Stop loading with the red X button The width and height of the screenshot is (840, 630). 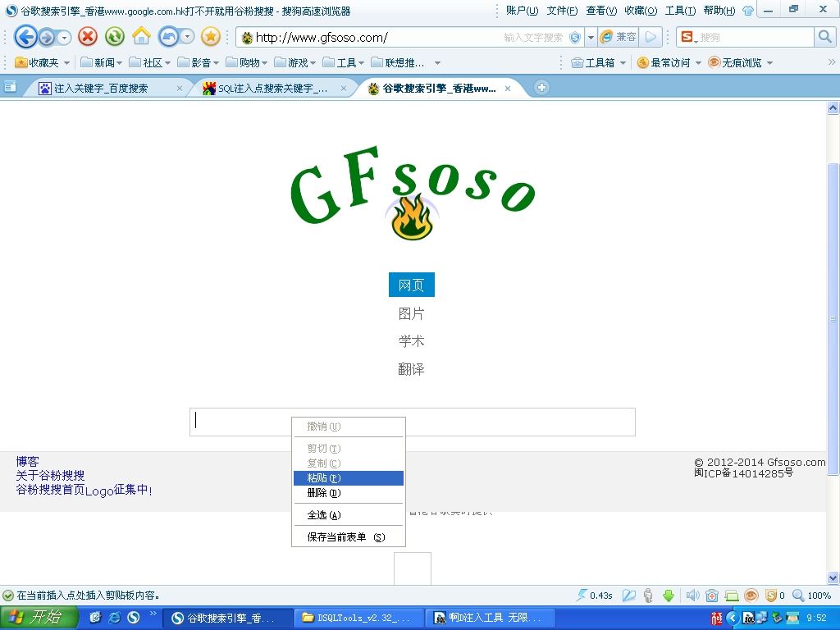88,37
